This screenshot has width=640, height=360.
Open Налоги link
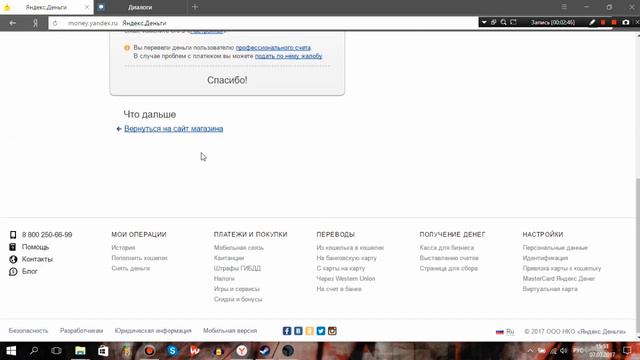[224, 278]
